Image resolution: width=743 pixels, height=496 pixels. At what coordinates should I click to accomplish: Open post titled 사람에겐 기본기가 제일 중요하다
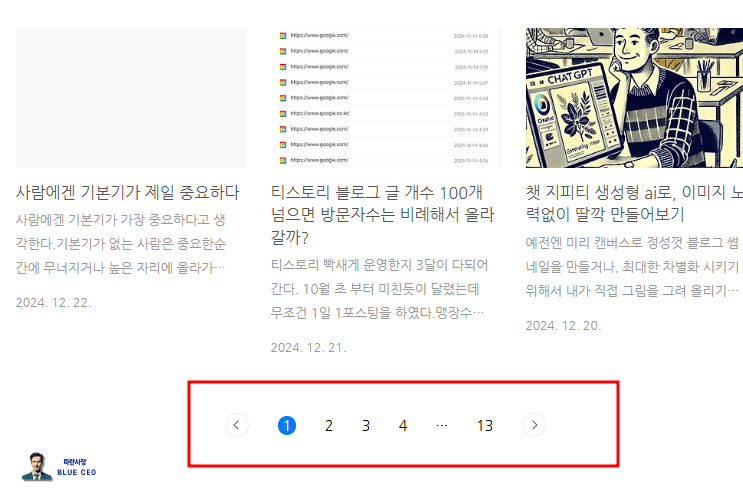tap(127, 192)
